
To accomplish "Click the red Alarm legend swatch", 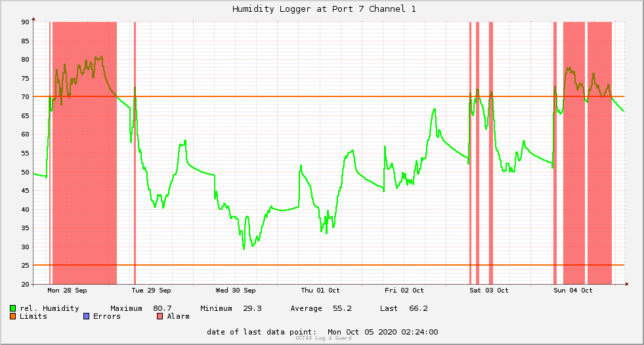I will 160,316.
